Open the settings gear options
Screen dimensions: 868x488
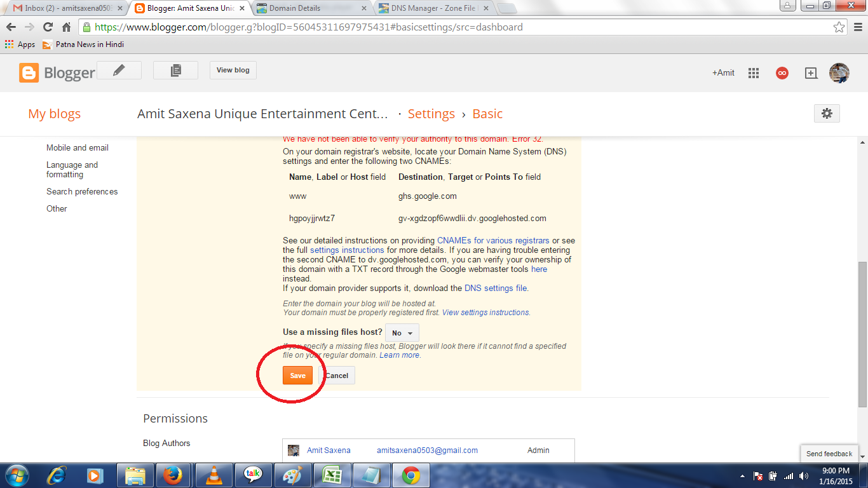[x=827, y=114]
